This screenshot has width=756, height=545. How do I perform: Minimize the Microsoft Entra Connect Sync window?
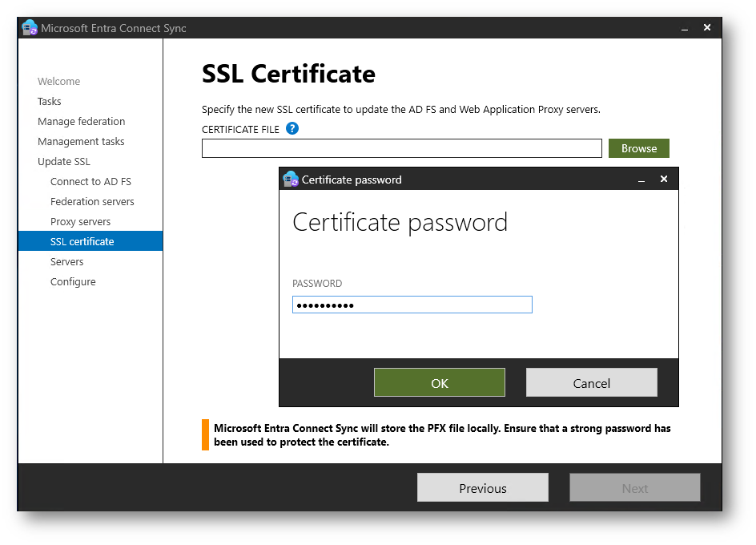click(685, 28)
